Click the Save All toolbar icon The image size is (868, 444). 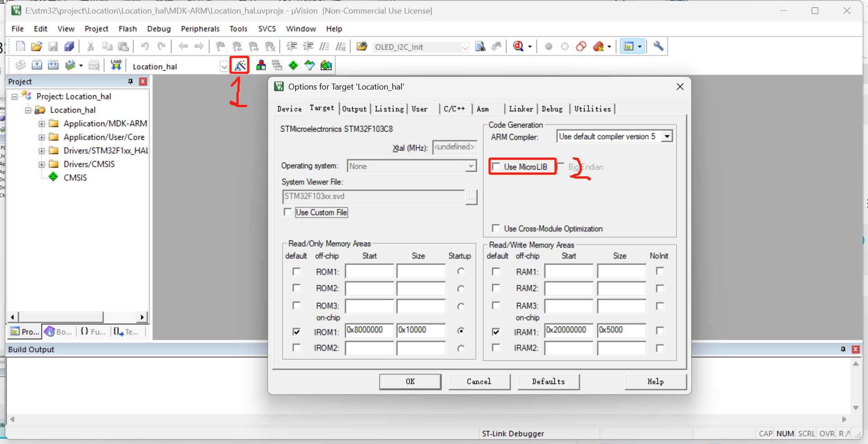pyautogui.click(x=69, y=47)
